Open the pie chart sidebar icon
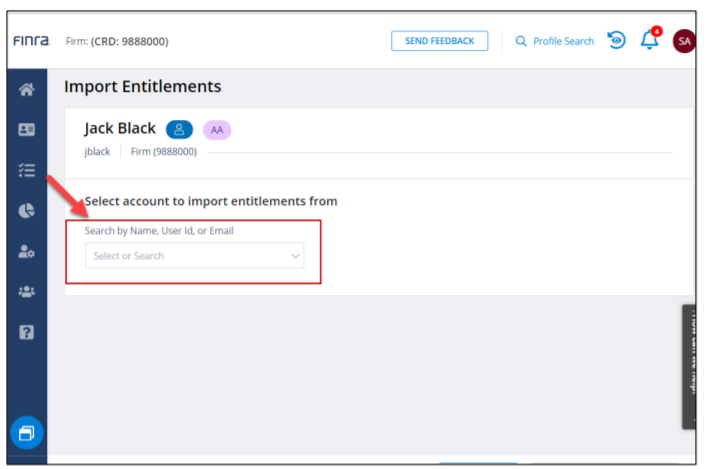 26,210
